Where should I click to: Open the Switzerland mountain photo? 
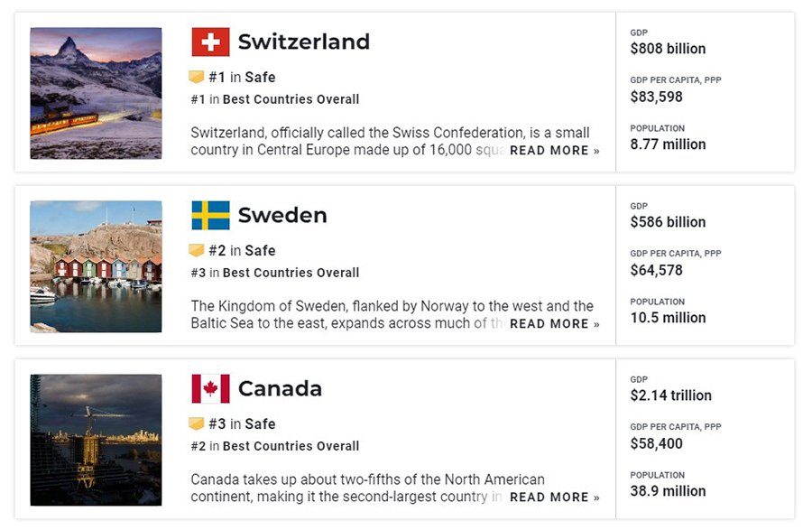point(96,93)
